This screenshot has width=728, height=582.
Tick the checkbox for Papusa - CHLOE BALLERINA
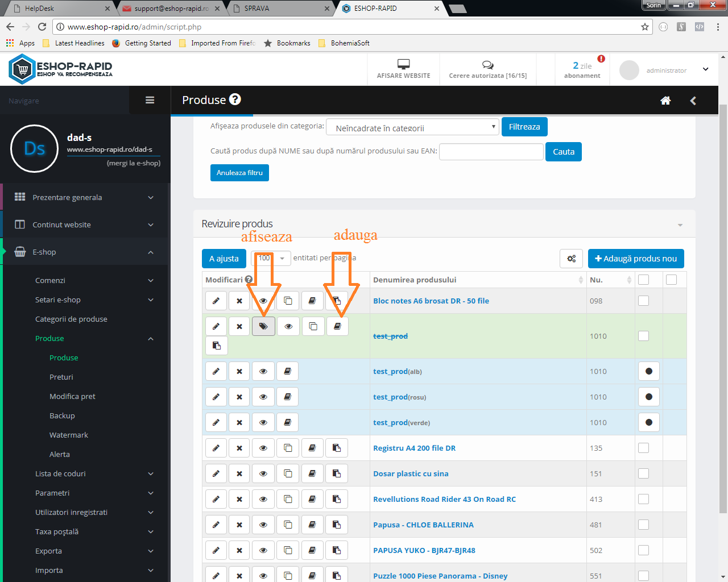(643, 525)
